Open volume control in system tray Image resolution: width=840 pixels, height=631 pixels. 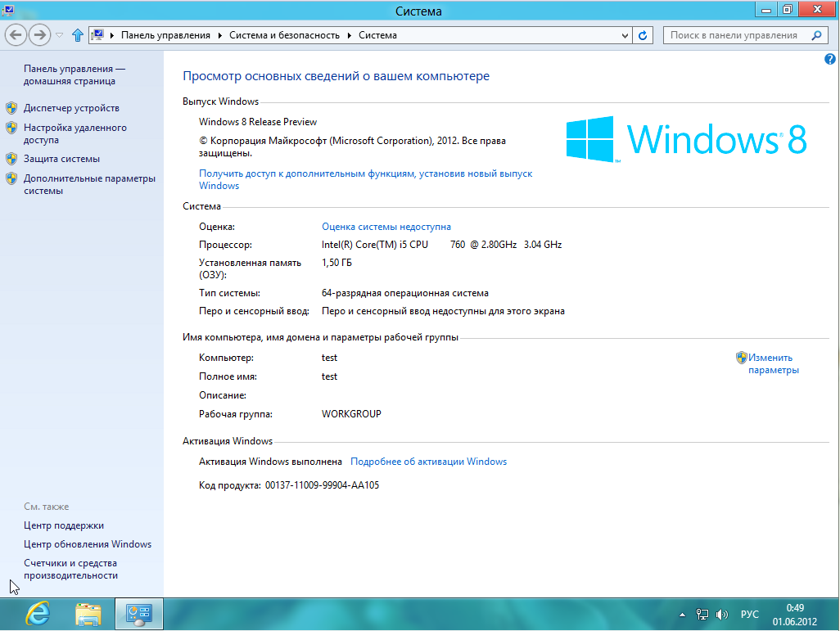tap(721, 615)
